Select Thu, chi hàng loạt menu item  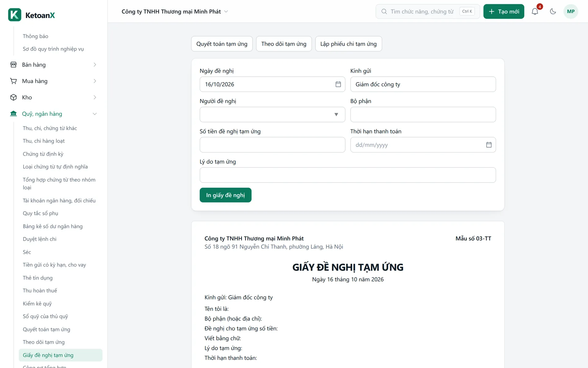44,141
